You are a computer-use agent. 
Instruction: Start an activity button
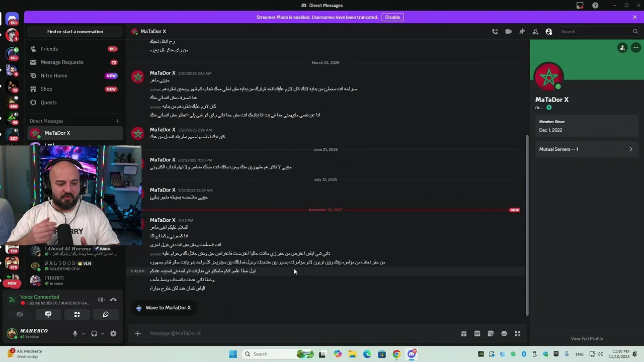[77, 314]
